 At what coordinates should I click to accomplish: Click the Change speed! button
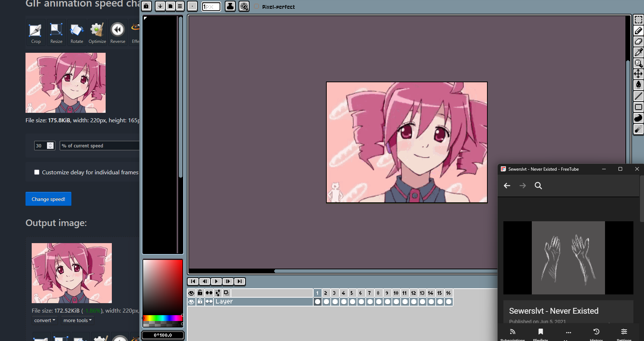click(x=48, y=199)
